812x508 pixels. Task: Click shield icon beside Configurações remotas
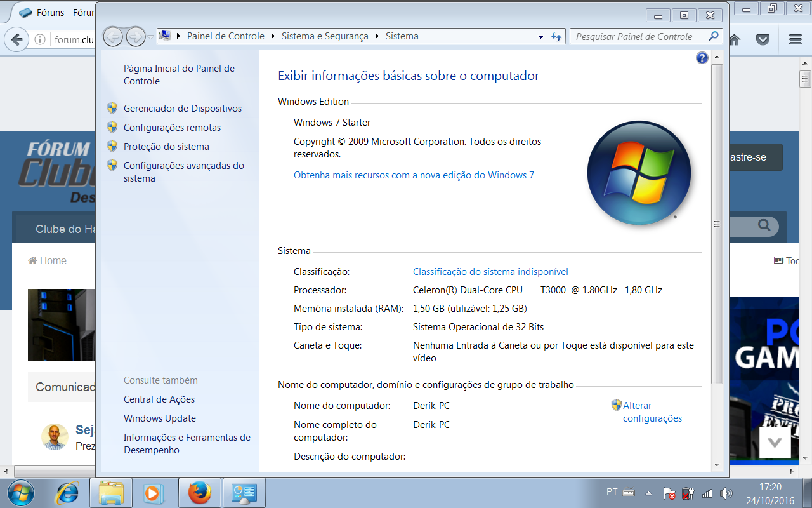pos(112,127)
